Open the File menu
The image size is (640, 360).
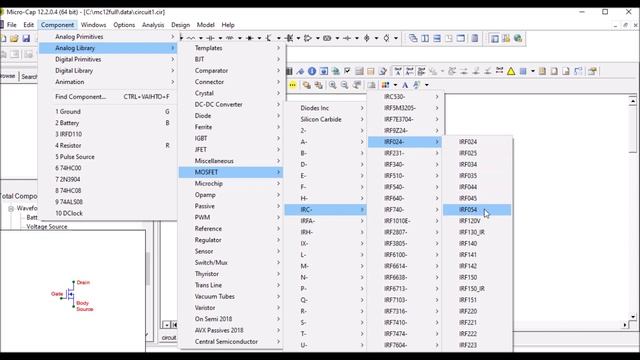(12, 24)
